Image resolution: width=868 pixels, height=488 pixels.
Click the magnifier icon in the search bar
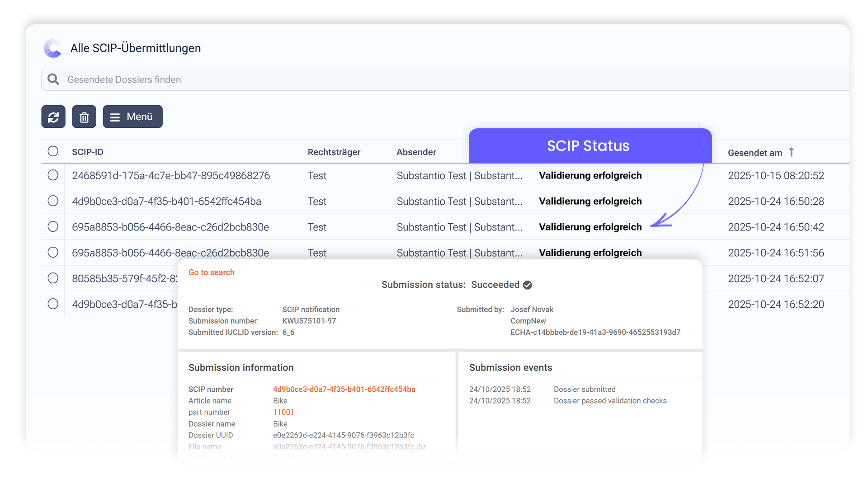coord(53,79)
